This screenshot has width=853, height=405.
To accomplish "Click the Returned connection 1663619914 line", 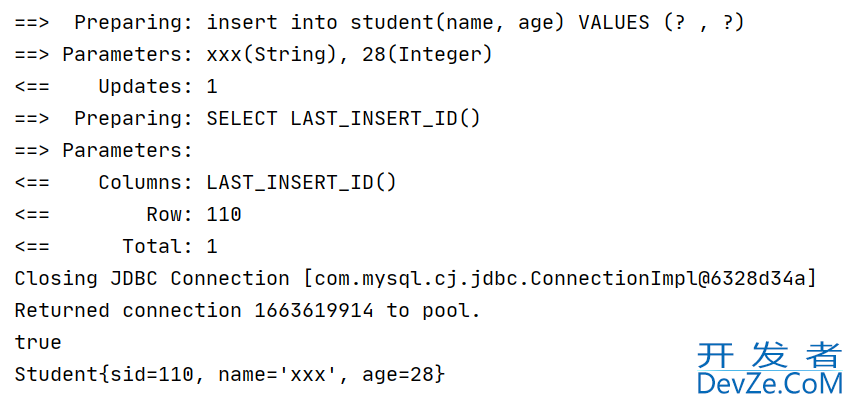I will 248,311.
